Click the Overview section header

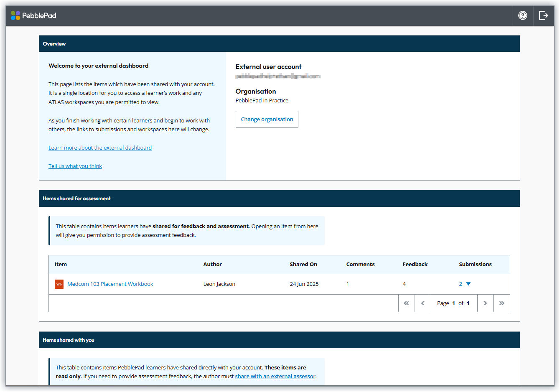[280, 44]
